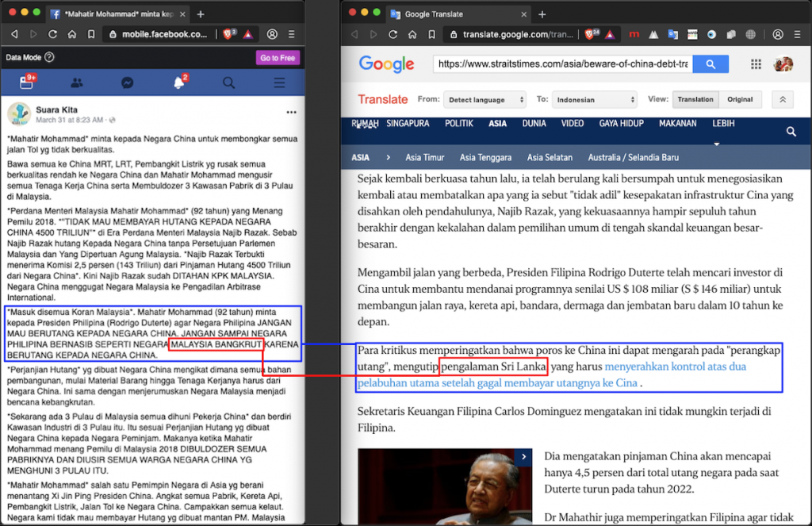Open the profile menu in the Facebook window
The width and height of the screenshot is (812, 526).
click(272, 34)
